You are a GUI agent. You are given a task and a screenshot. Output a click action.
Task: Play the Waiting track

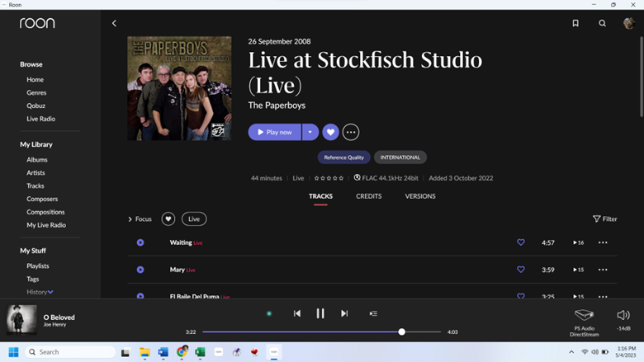tap(140, 242)
